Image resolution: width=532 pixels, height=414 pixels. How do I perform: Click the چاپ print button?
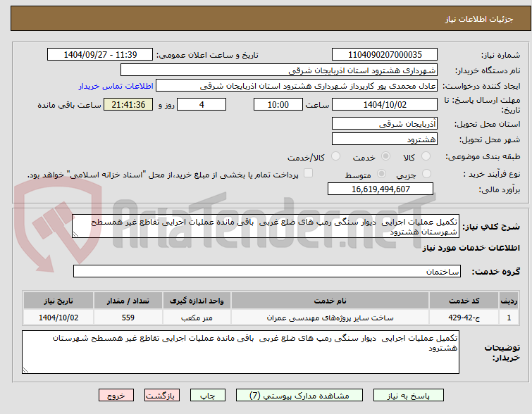coord(208,396)
